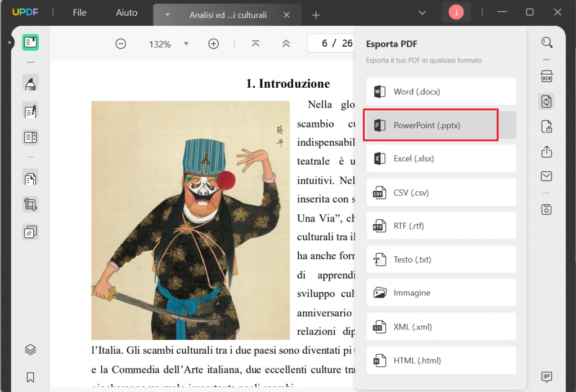Screen dimensions: 576x392
Task: Click the 132% zoom value
Action: (x=160, y=44)
